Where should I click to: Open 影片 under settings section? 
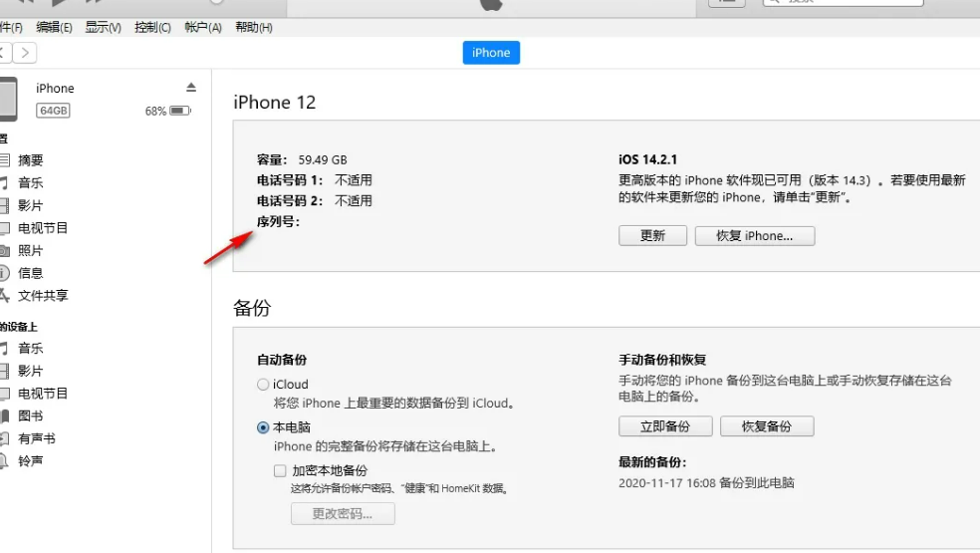coord(31,205)
